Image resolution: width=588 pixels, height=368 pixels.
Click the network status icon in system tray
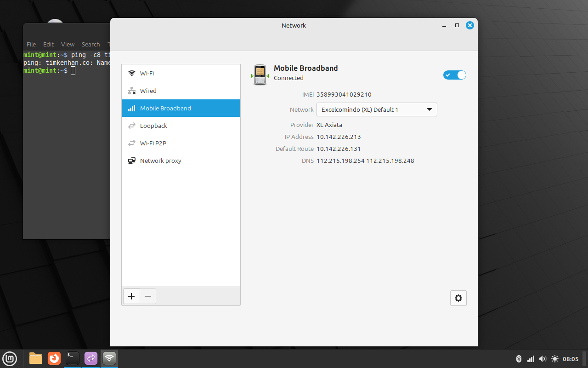pyautogui.click(x=531, y=359)
